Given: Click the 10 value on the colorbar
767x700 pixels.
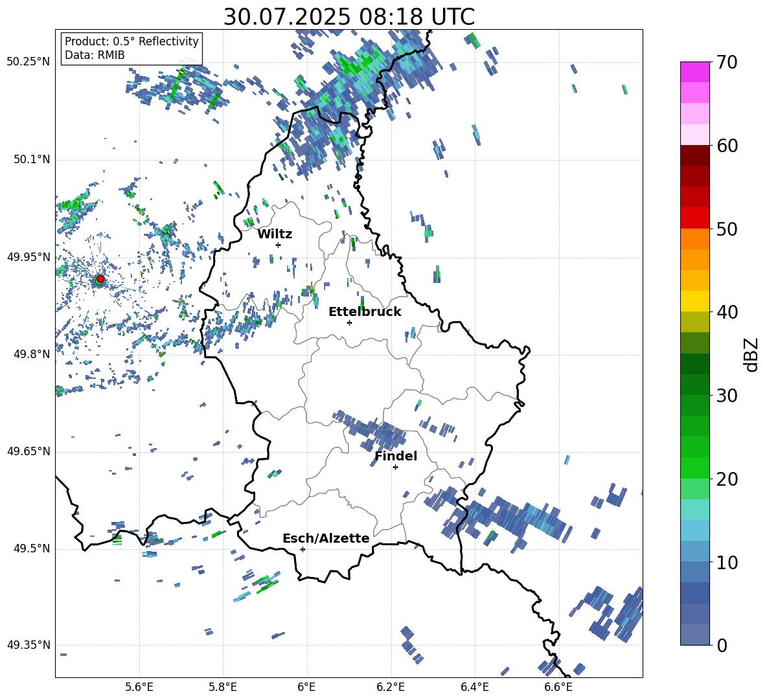Looking at the screenshot, I should click(727, 562).
